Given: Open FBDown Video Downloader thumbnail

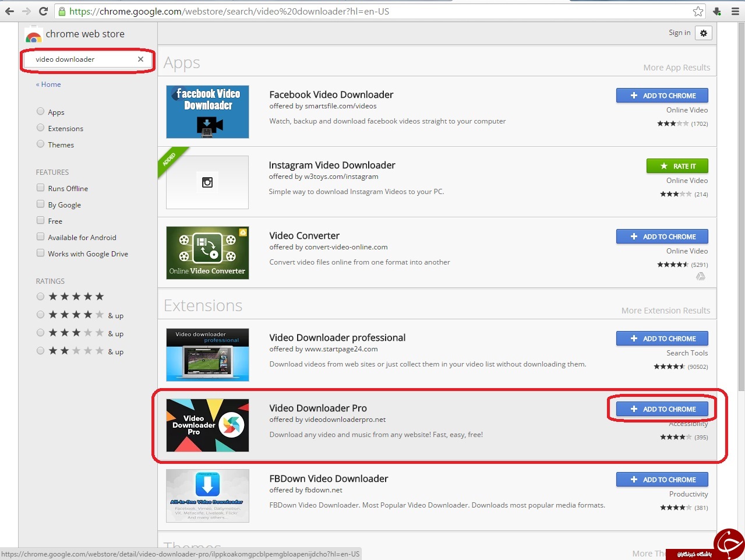Looking at the screenshot, I should click(207, 496).
